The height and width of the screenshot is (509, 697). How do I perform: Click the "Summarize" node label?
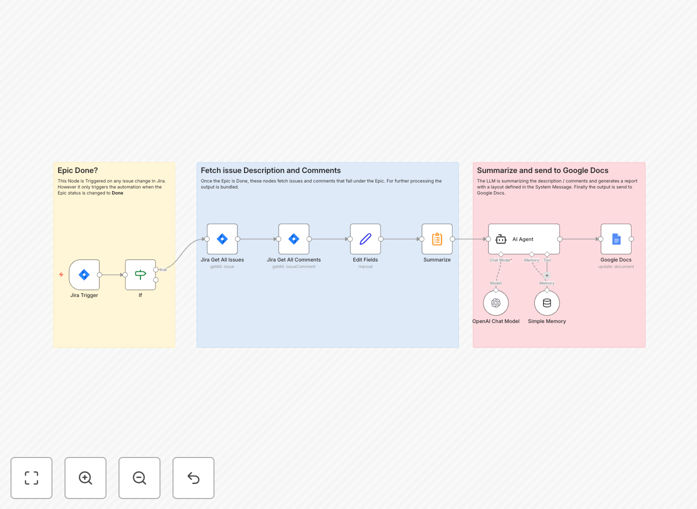tap(437, 260)
